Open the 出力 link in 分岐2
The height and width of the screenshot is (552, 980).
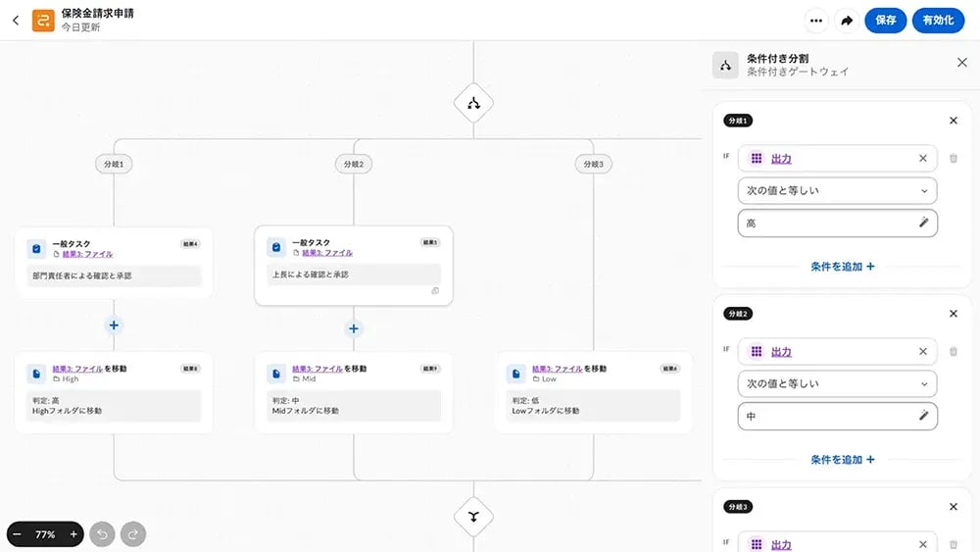[x=781, y=352]
